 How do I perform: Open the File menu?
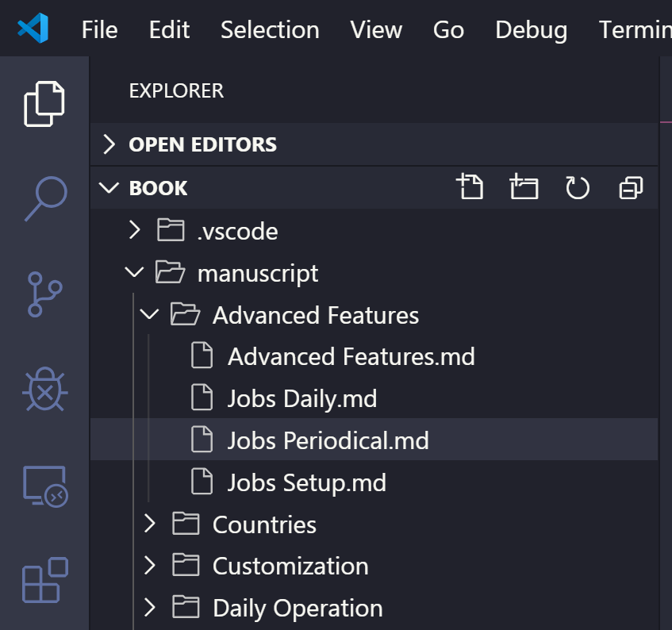tap(99, 29)
